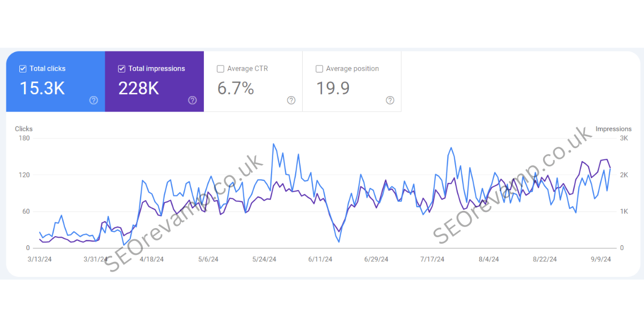The image size is (644, 322).
Task: Click the 3/13/24 date label
Action: coord(40,259)
